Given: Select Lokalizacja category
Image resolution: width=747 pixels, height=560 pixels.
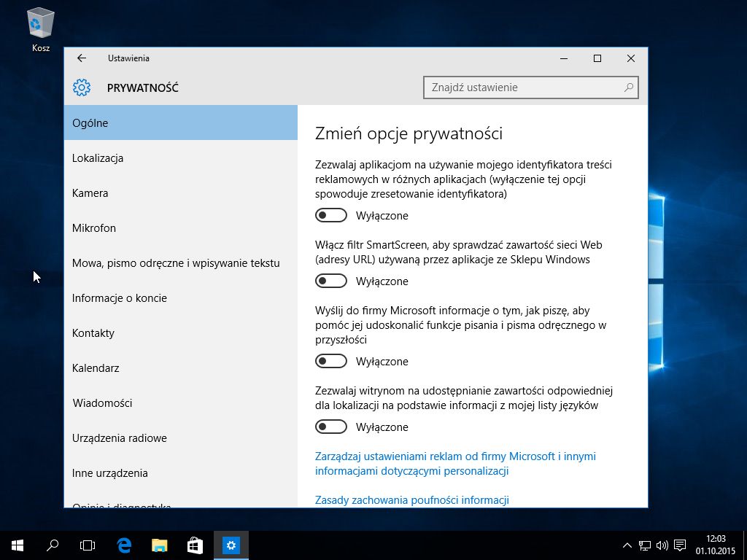Looking at the screenshot, I should click(x=181, y=158).
